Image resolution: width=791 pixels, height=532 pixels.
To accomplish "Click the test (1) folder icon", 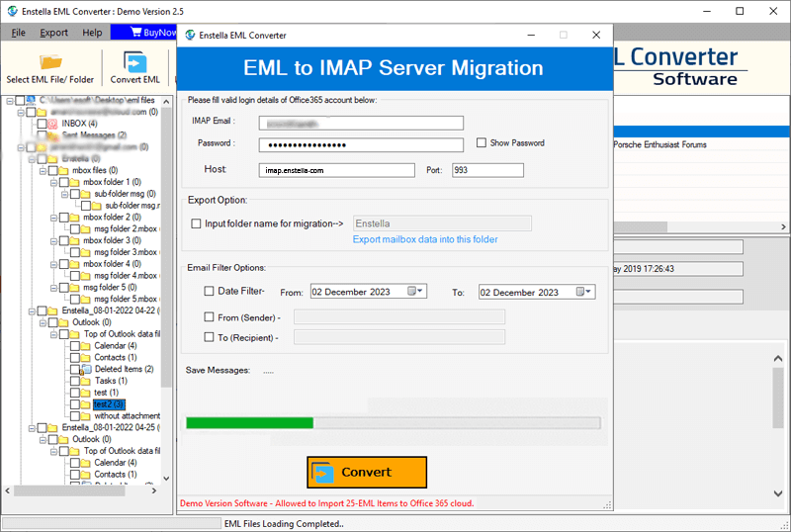I will point(86,393).
